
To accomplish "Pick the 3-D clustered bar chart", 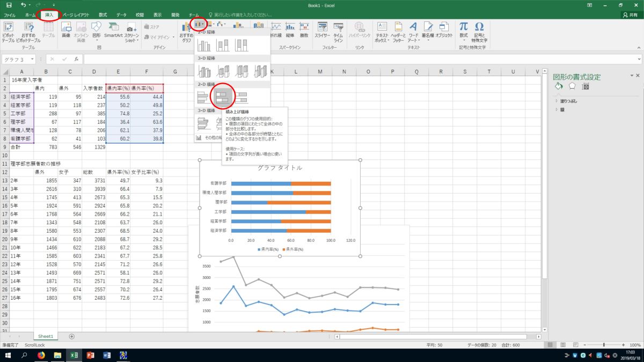I will (204, 123).
